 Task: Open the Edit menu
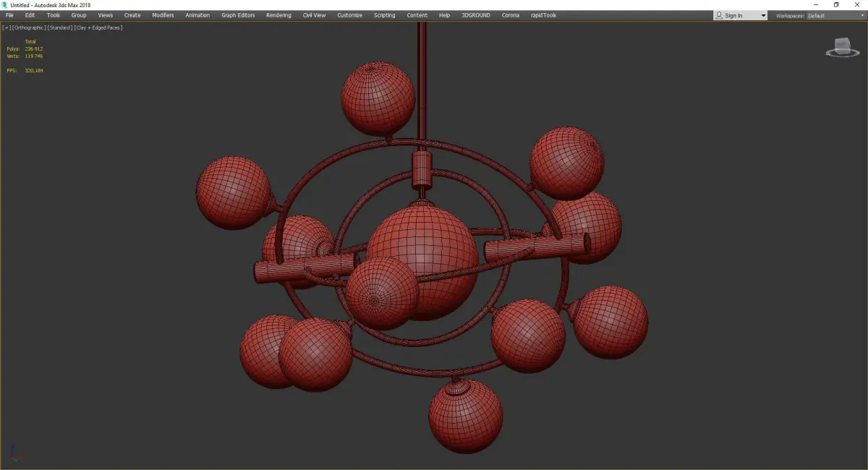click(x=30, y=15)
